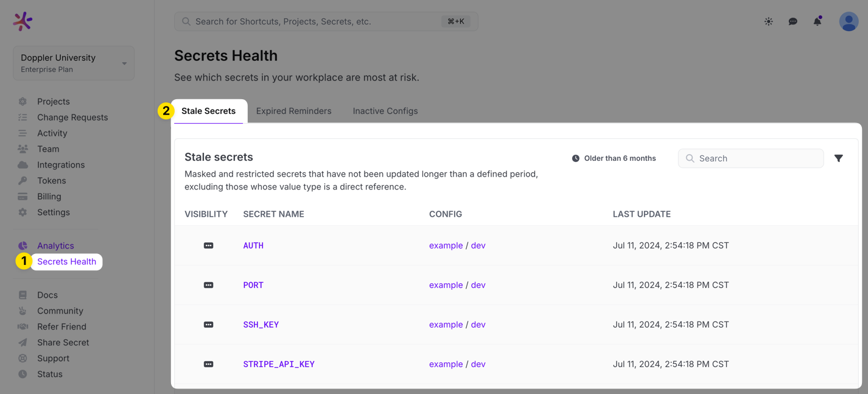Navigate to Integrations
The width and height of the screenshot is (868, 394).
click(x=61, y=165)
